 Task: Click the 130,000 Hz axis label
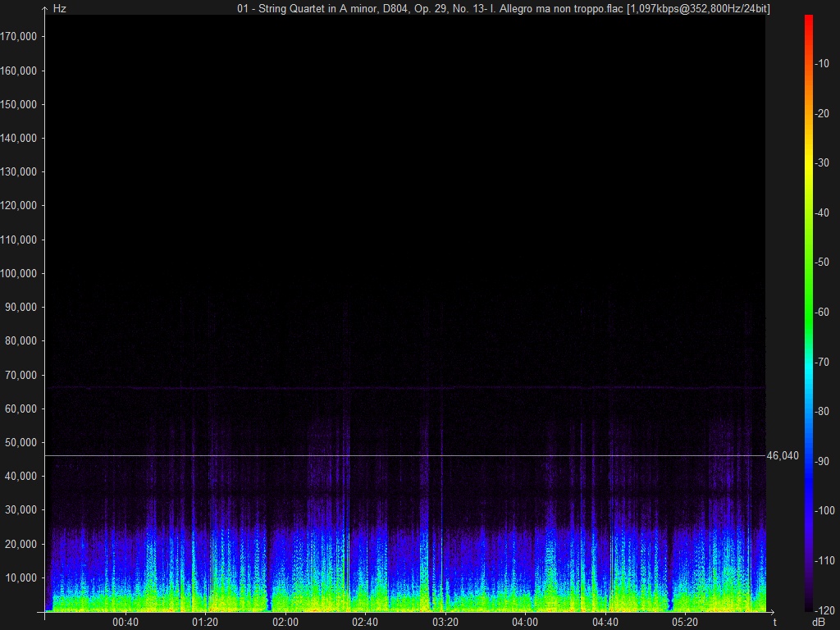coord(19,172)
